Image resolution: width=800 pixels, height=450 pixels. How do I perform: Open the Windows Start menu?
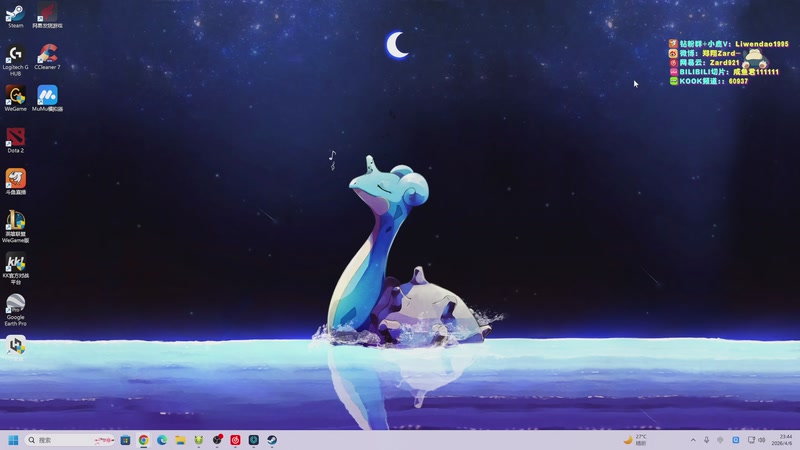click(13, 440)
